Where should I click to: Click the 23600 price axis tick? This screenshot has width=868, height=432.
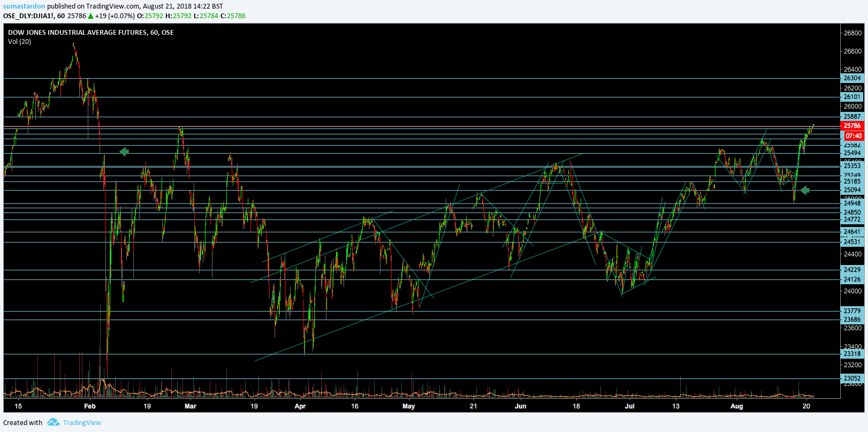(852, 328)
